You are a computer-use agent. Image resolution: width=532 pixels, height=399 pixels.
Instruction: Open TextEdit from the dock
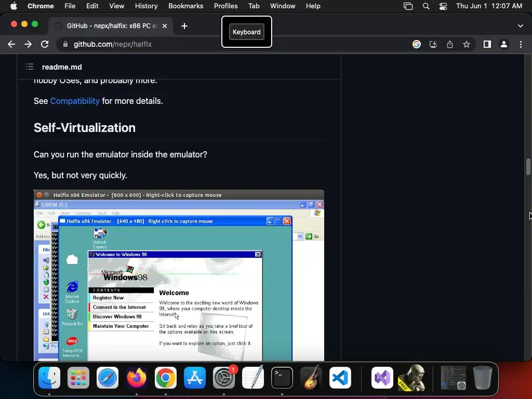[253, 378]
